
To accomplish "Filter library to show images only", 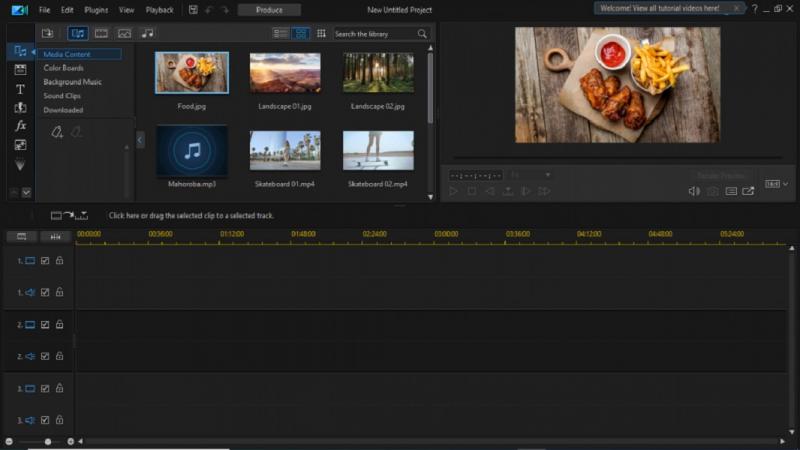I will [124, 34].
